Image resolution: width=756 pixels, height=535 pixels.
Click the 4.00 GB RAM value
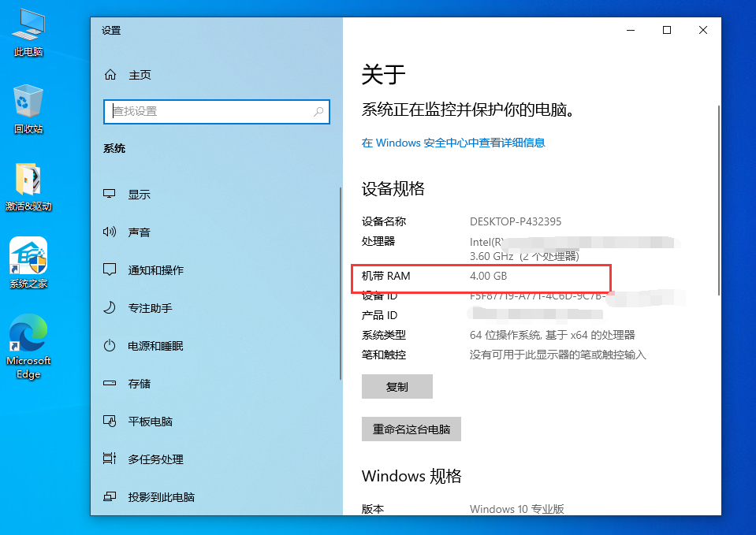pyautogui.click(x=489, y=277)
